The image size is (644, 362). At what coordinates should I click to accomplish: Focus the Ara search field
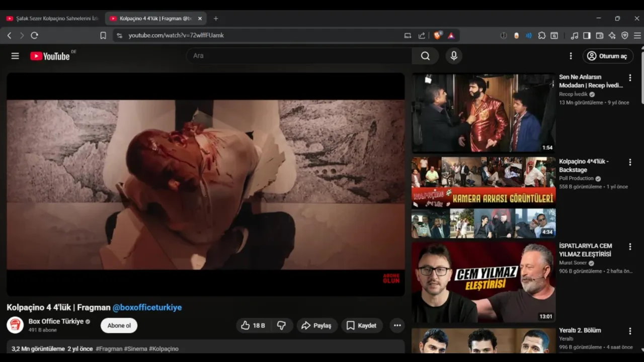[x=299, y=56]
